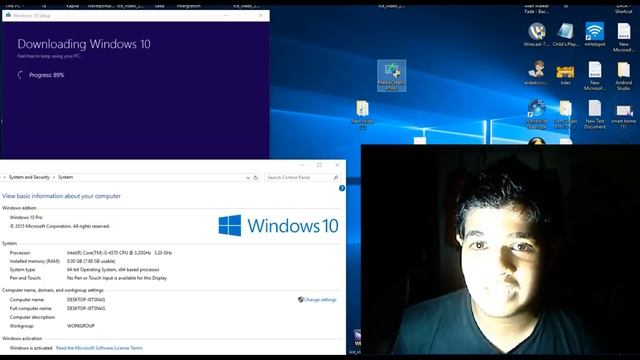Launch the mHotspot desktop shortcut
This screenshot has width=640, height=360.
[x=595, y=35]
